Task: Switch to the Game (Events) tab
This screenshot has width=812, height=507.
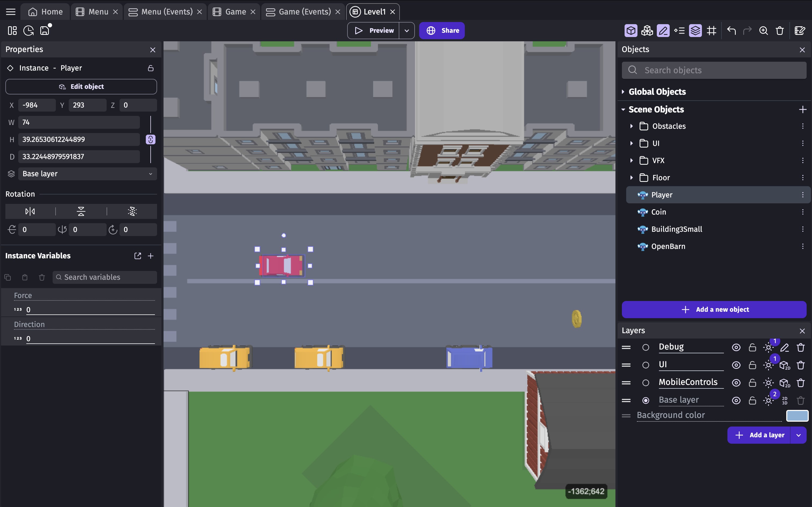Action: (304, 12)
